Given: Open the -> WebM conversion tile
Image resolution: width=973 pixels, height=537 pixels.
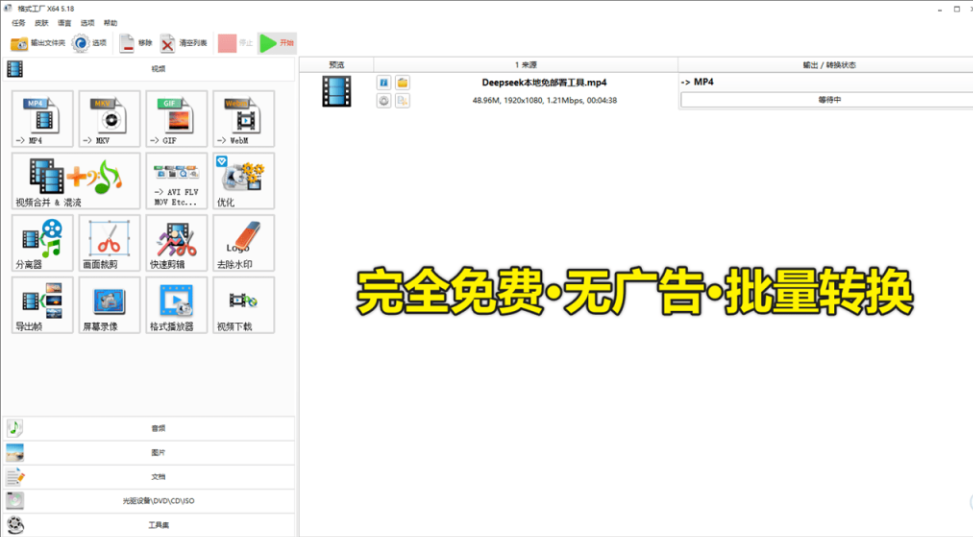Looking at the screenshot, I should (243, 119).
